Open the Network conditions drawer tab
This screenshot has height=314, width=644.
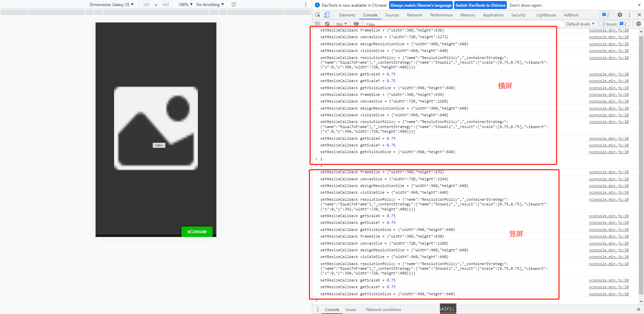tap(383, 310)
